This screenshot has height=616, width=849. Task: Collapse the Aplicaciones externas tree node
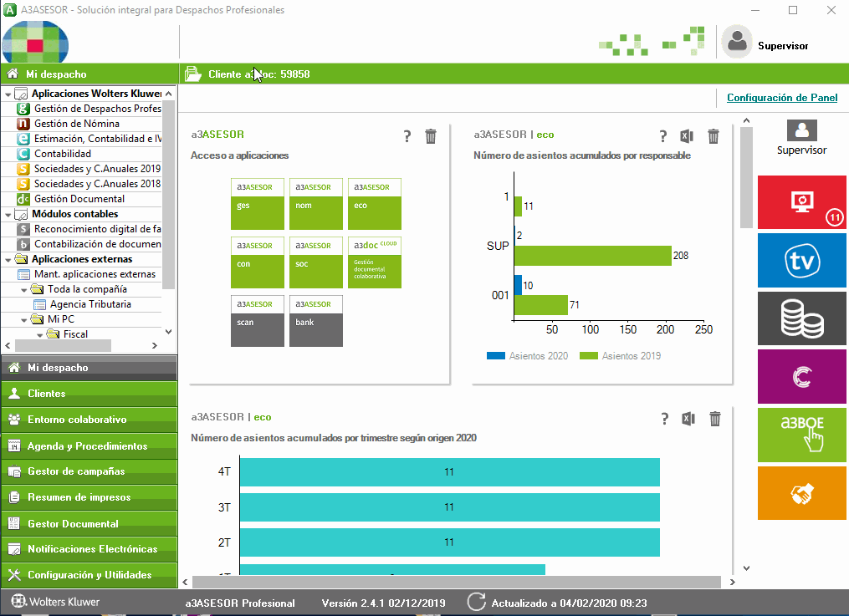point(8,260)
